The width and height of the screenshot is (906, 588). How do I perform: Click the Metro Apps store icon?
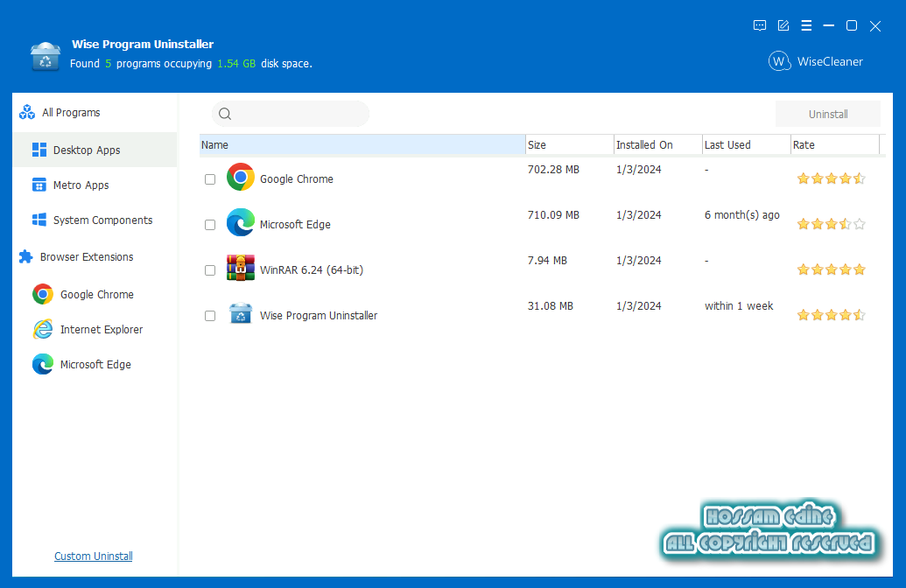39,185
